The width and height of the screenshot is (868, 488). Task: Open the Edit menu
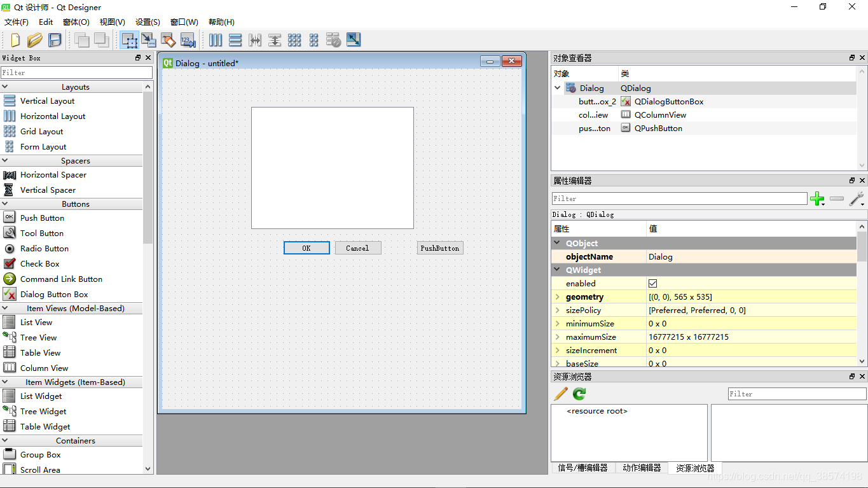click(x=46, y=22)
